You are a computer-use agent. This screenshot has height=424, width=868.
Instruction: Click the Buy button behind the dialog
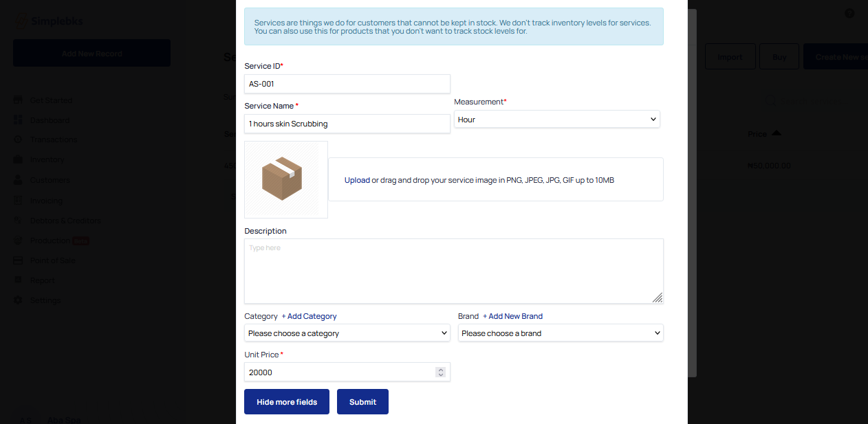coord(779,57)
